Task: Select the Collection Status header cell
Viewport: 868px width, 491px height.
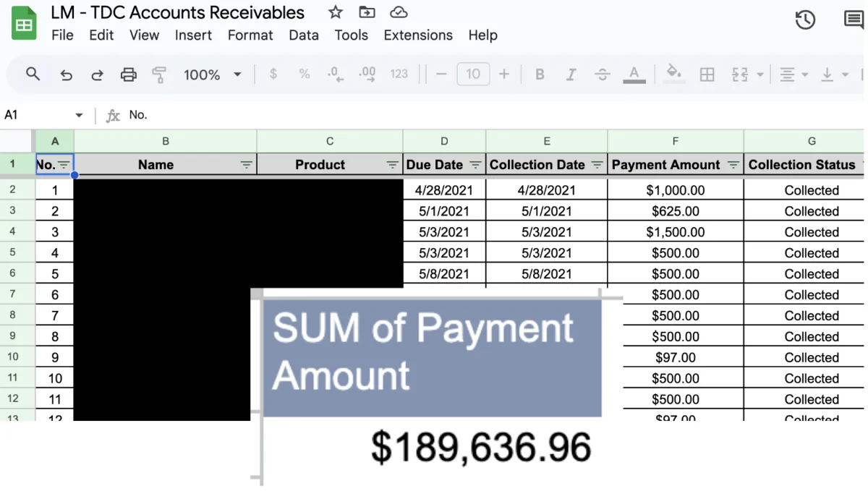Action: pos(804,165)
